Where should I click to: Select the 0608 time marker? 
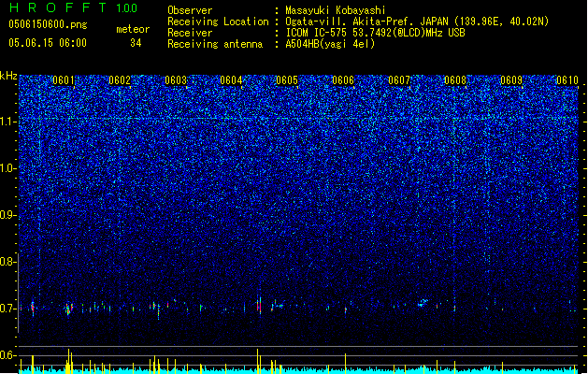pyautogui.click(x=455, y=80)
